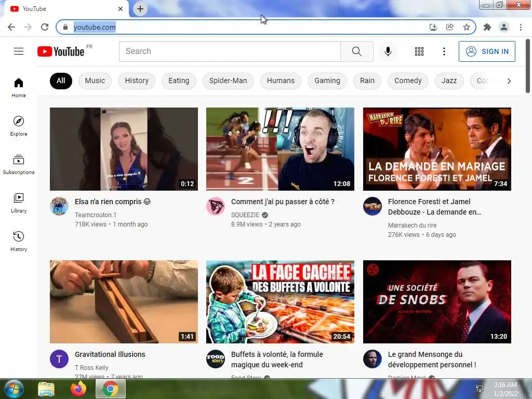Open video title Elsa n'a rien compris
Viewport: 532px width, 399px height.
pyautogui.click(x=113, y=202)
